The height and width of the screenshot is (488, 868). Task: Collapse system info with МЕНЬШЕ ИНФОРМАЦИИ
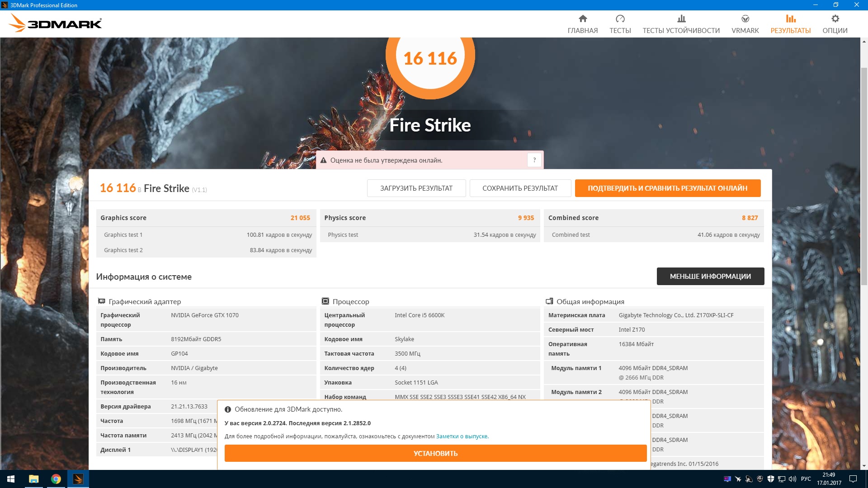(710, 276)
